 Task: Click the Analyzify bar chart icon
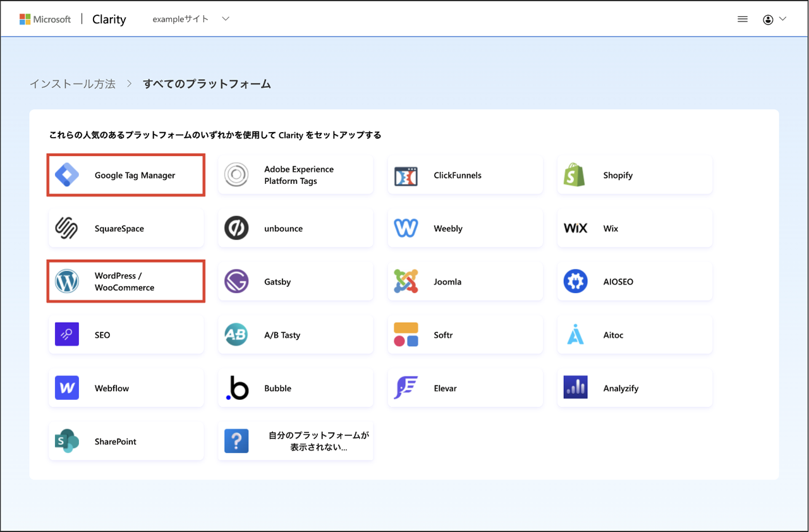(575, 387)
